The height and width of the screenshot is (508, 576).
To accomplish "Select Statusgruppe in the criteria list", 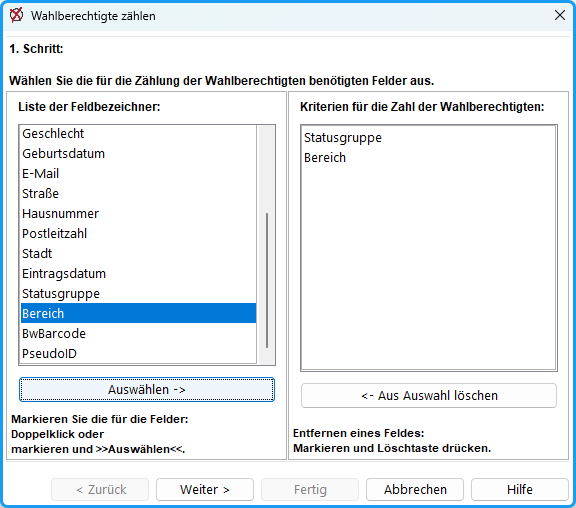I will coord(428,138).
